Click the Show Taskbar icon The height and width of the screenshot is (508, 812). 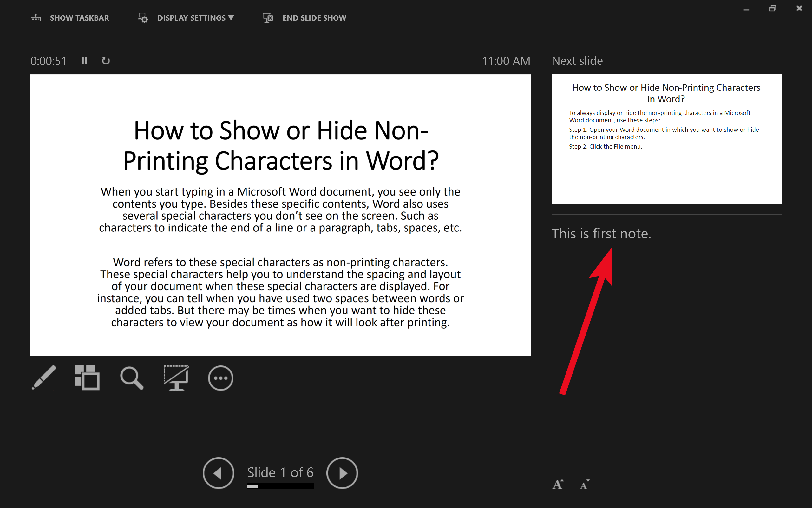(x=36, y=18)
